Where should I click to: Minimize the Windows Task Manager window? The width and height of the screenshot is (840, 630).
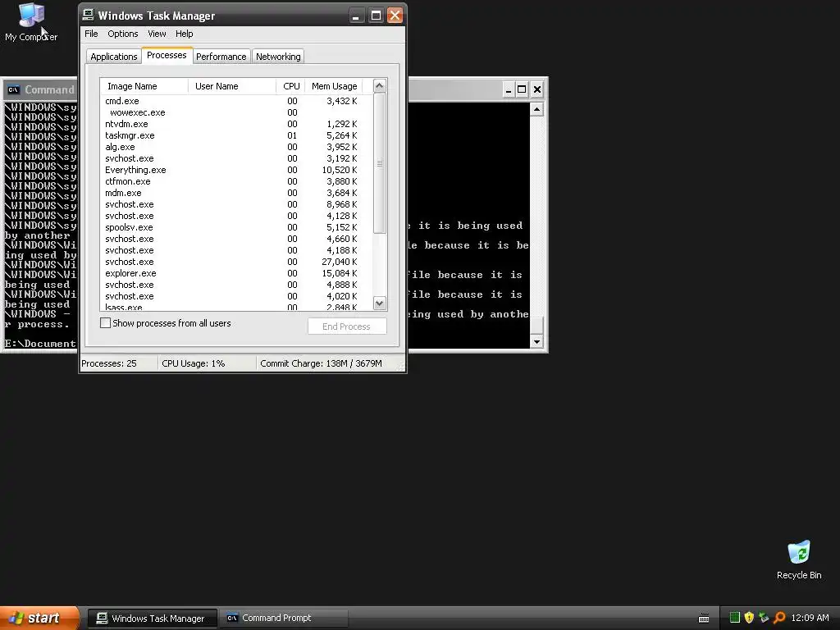[356, 16]
